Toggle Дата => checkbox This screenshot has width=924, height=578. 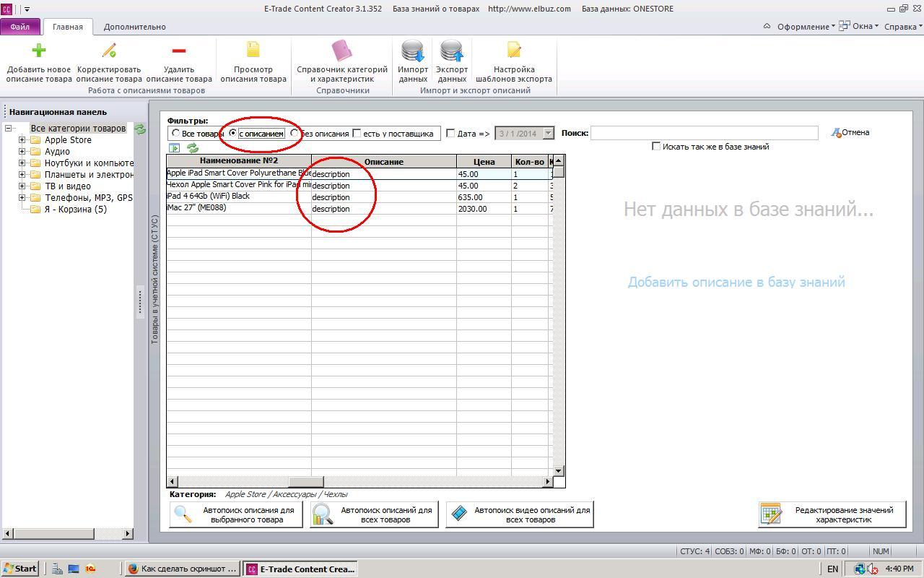click(450, 133)
